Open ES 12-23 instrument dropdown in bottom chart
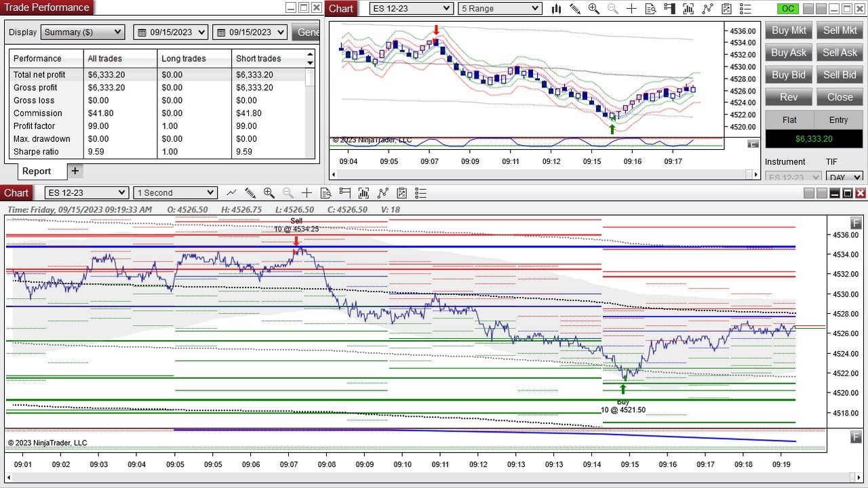The image size is (868, 488). tap(86, 193)
